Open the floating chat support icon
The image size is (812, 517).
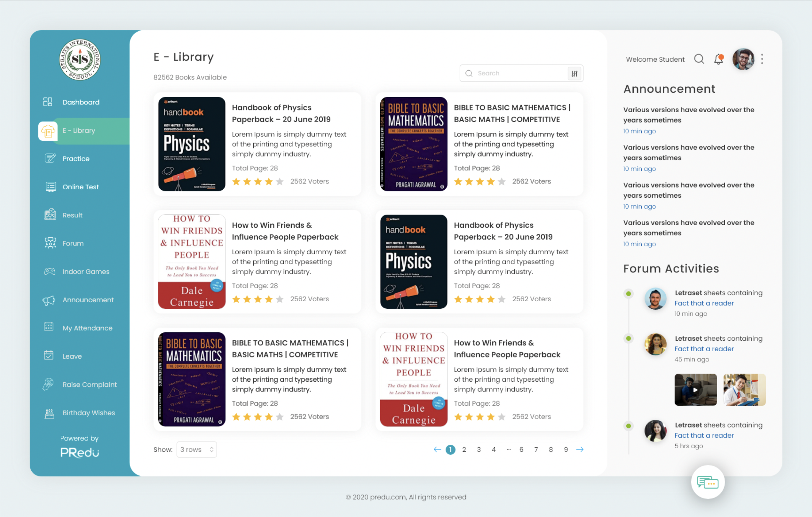tap(707, 482)
